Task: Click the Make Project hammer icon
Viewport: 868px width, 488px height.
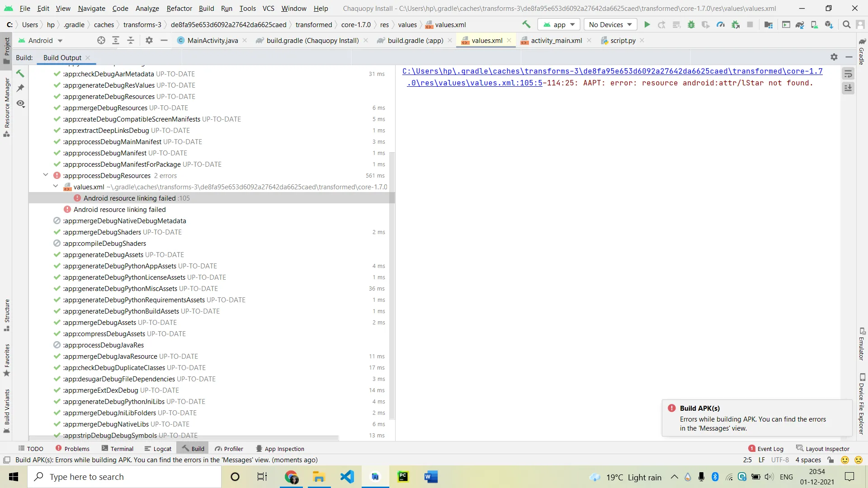Action: (526, 25)
